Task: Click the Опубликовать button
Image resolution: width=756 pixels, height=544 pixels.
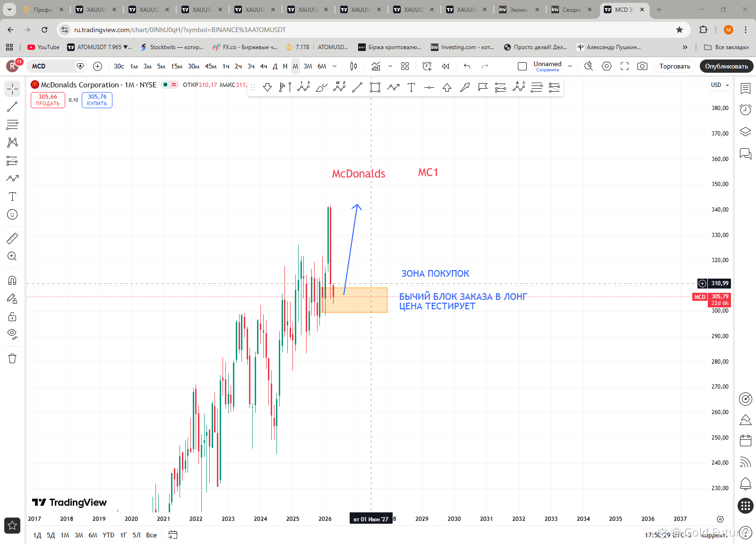Action: pos(727,66)
